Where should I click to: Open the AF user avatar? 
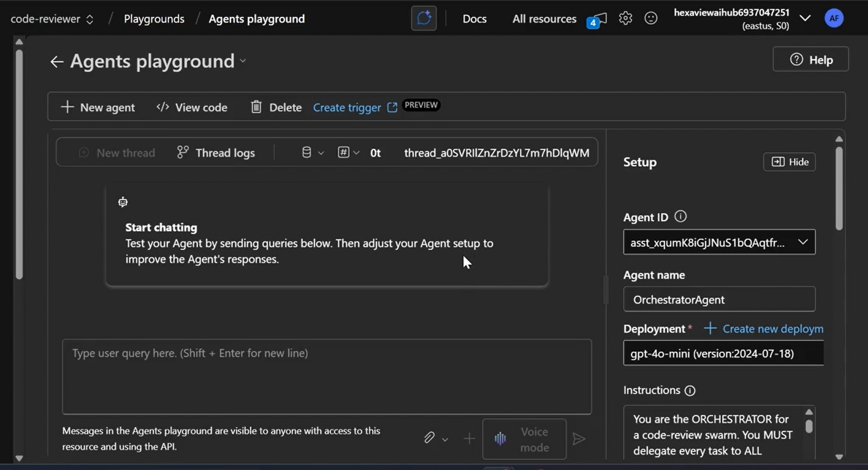point(834,18)
